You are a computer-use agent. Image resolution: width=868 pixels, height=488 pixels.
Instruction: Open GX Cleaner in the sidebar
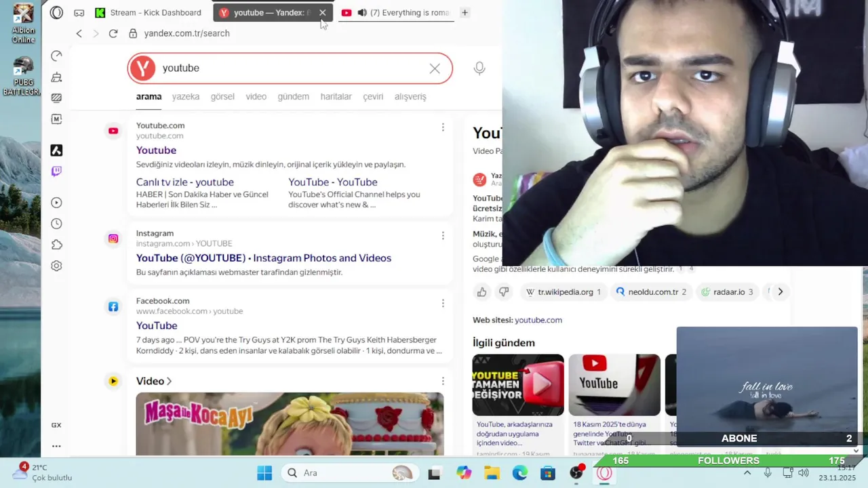click(57, 77)
